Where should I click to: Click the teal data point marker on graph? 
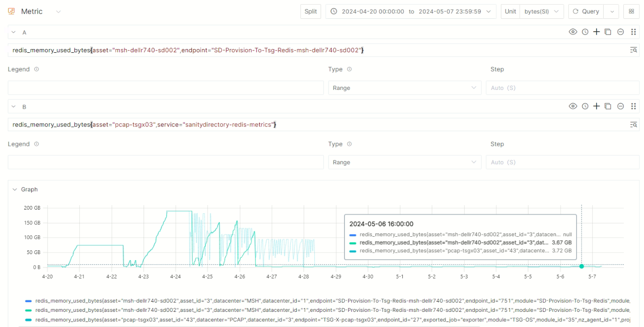(582, 266)
